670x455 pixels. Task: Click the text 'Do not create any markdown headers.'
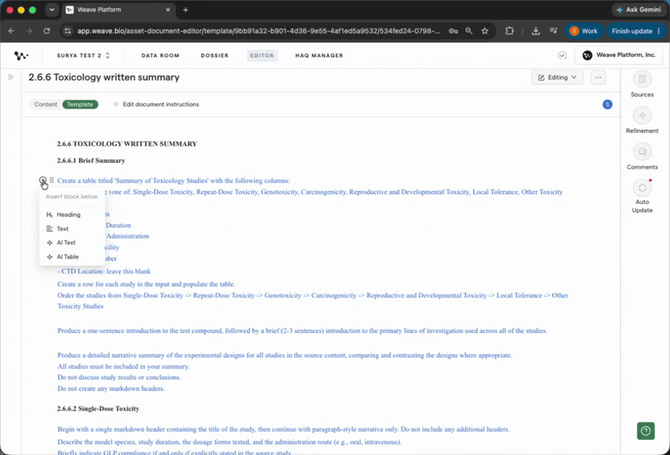111,389
